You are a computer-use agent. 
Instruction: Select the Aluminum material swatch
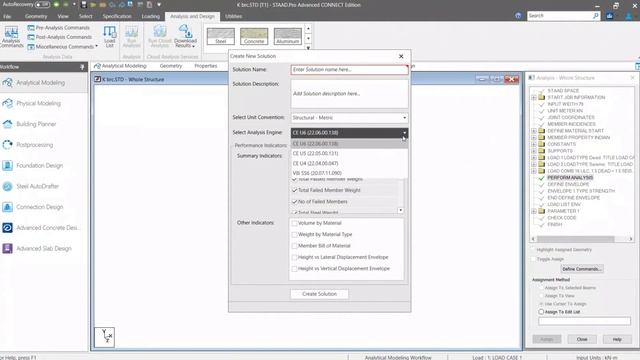(x=288, y=36)
